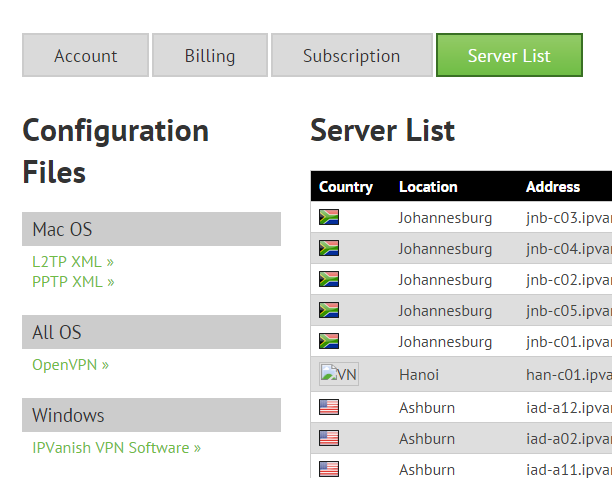Click the US flag for iad-a12
Screen dimensions: 612x478
point(329,407)
